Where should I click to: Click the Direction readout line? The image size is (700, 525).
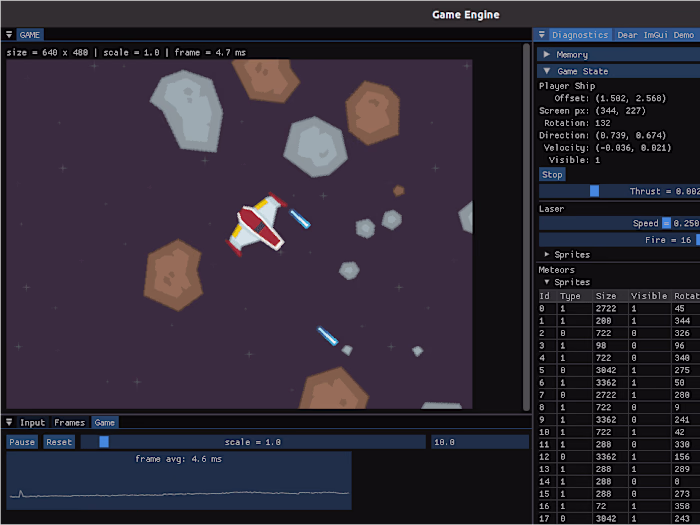[602, 135]
